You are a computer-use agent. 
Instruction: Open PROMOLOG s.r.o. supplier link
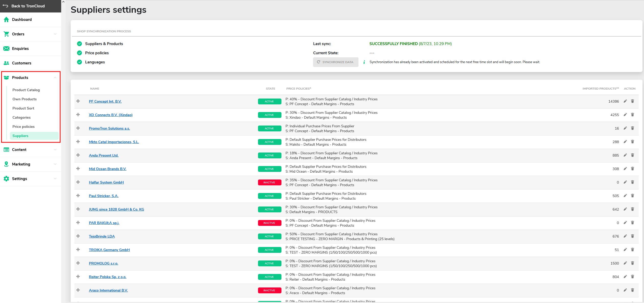(x=104, y=263)
